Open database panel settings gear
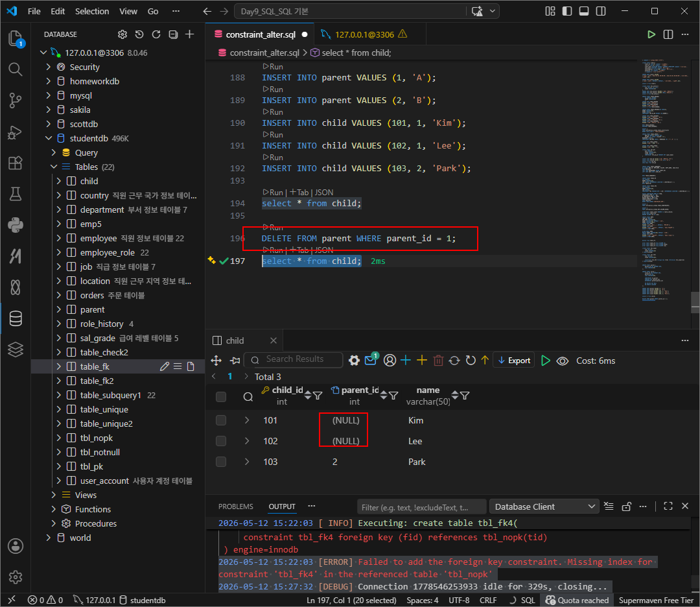The width and height of the screenshot is (700, 607). pos(122,34)
